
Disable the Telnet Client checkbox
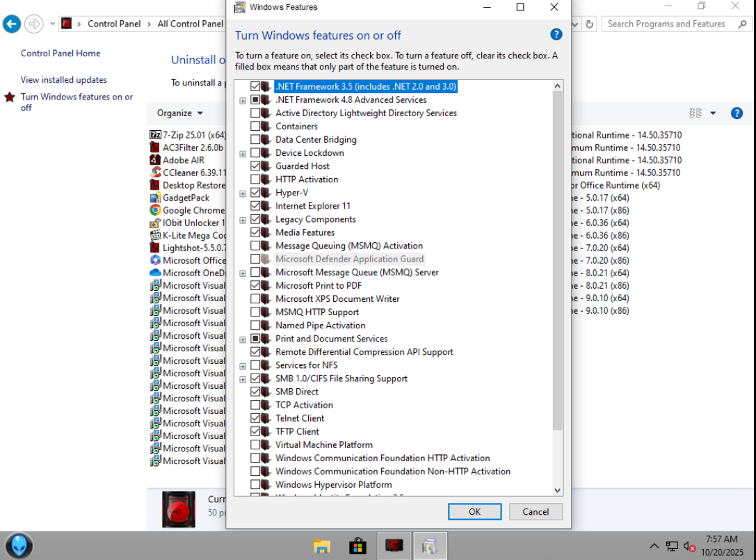(x=255, y=418)
